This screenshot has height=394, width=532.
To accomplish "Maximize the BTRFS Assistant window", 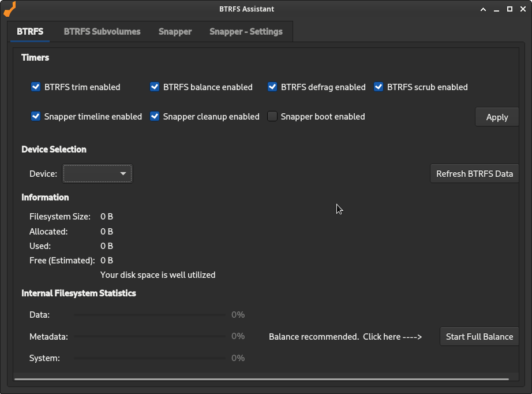I will [x=509, y=9].
